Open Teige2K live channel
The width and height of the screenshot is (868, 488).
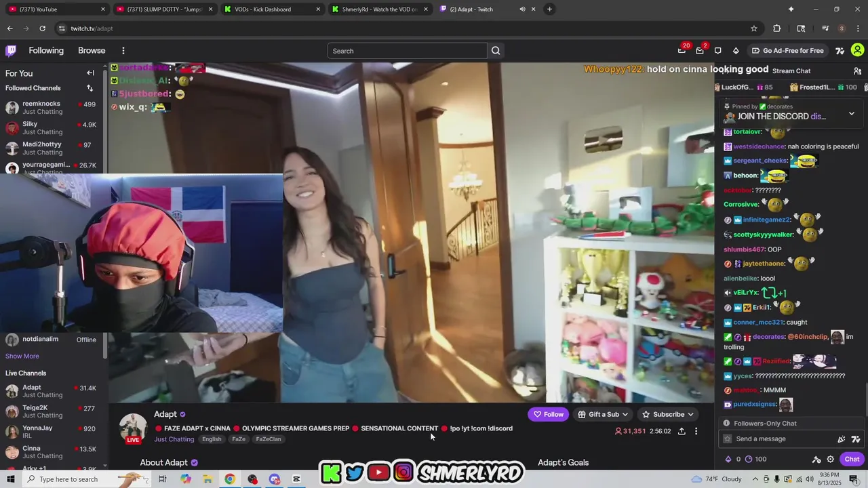click(x=51, y=411)
